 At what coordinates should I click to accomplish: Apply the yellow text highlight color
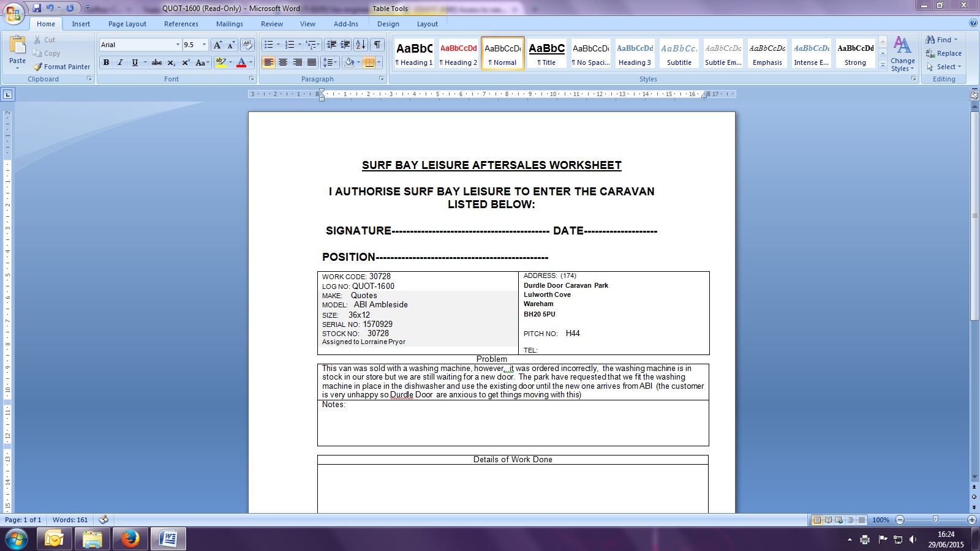[221, 62]
